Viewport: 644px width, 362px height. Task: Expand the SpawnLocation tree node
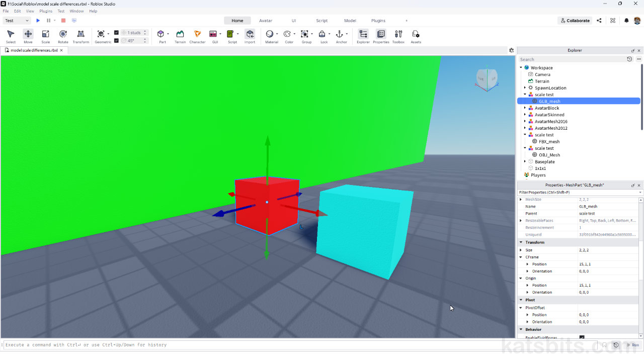tap(525, 88)
